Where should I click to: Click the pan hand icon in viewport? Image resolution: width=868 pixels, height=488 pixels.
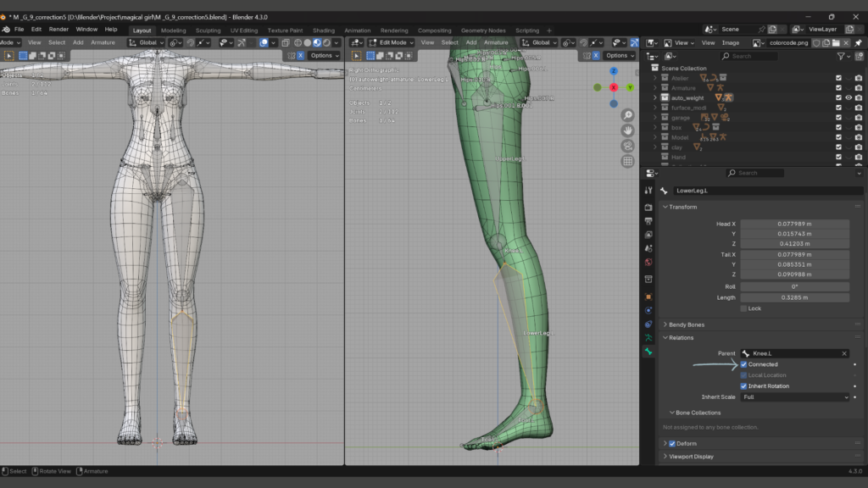[x=627, y=130]
